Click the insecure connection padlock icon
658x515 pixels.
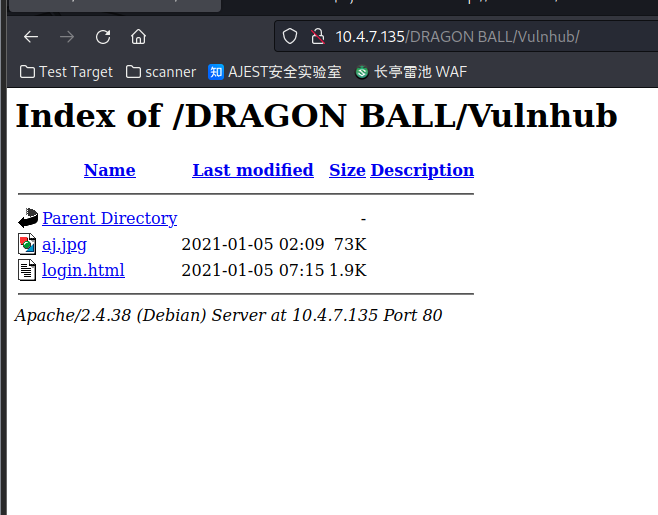[318, 37]
